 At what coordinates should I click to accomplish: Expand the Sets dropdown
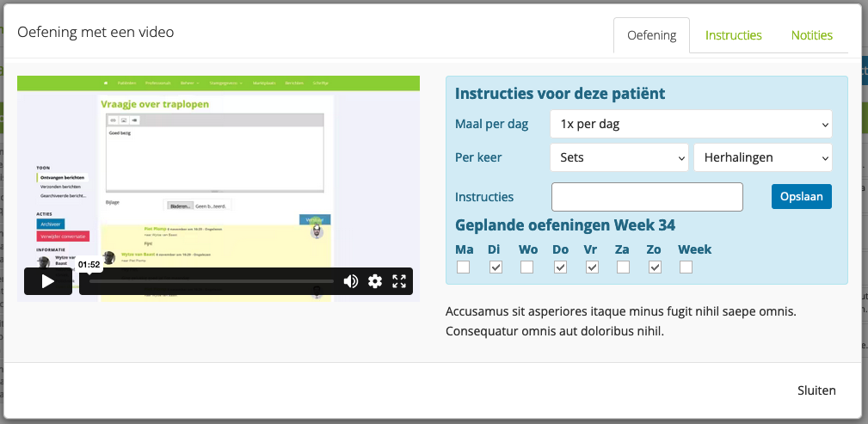click(619, 157)
